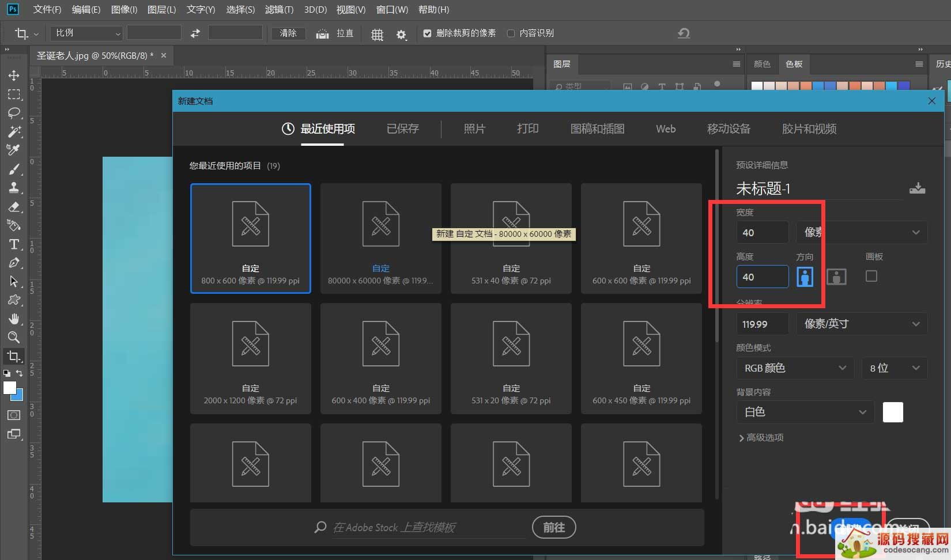
Task: Open resolution unit dropdown (像素/英寸)
Action: click(862, 324)
